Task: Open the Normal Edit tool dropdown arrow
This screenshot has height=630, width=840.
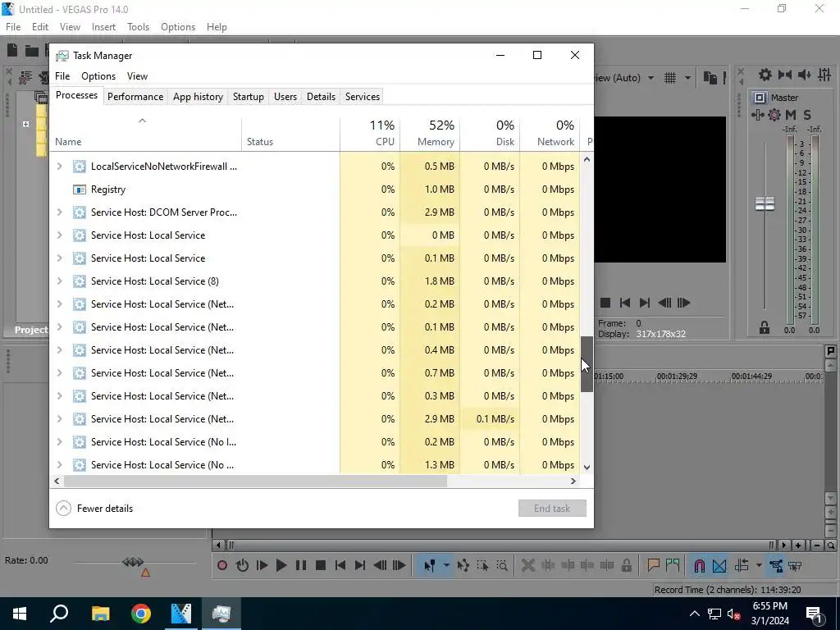Action: (445, 565)
